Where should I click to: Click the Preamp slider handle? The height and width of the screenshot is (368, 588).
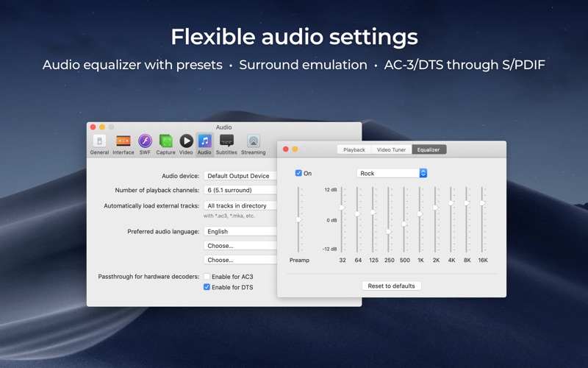point(299,219)
